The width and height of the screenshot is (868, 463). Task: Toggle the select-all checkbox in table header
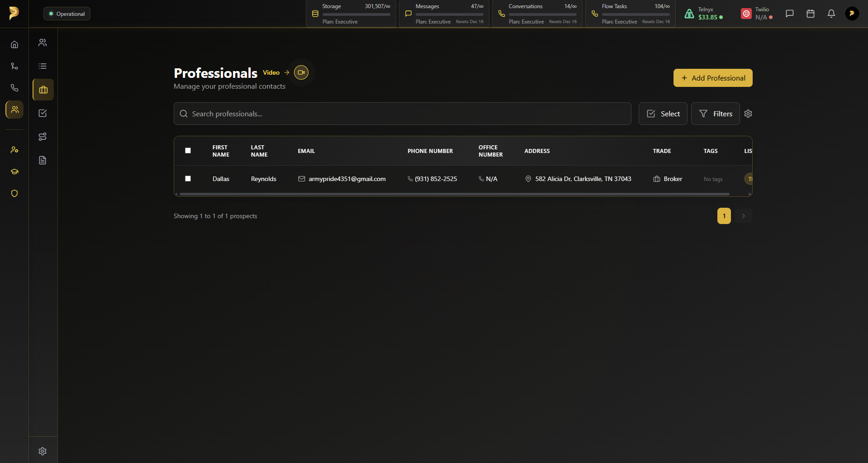point(188,151)
